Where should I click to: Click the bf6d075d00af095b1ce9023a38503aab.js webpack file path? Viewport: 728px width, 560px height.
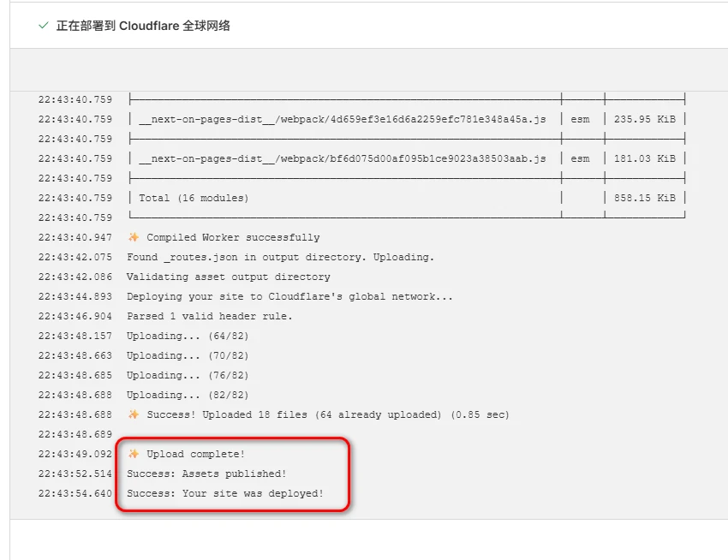[343, 158]
